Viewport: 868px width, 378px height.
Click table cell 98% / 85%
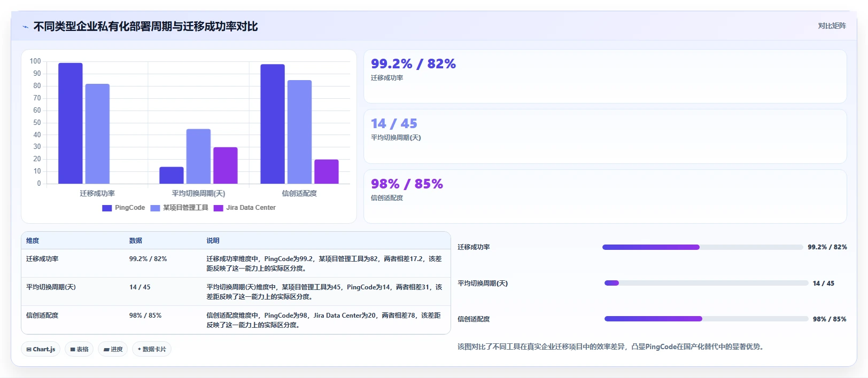(145, 316)
